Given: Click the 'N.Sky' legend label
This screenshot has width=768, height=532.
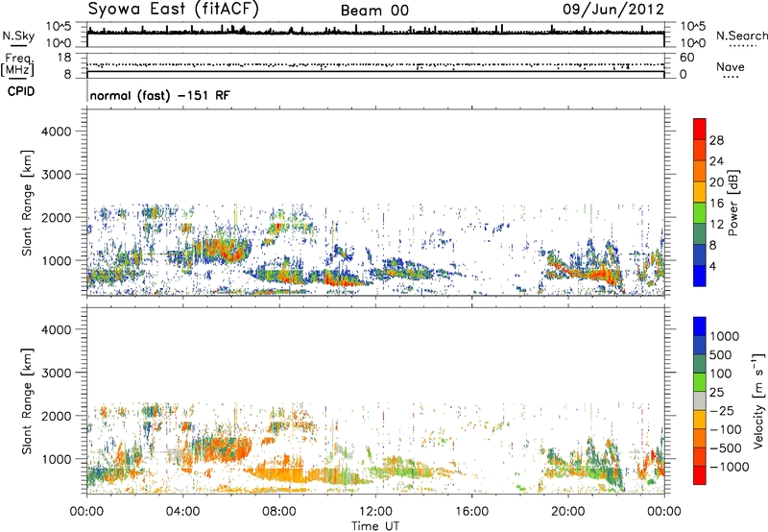Looking at the screenshot, I should pos(18,36).
